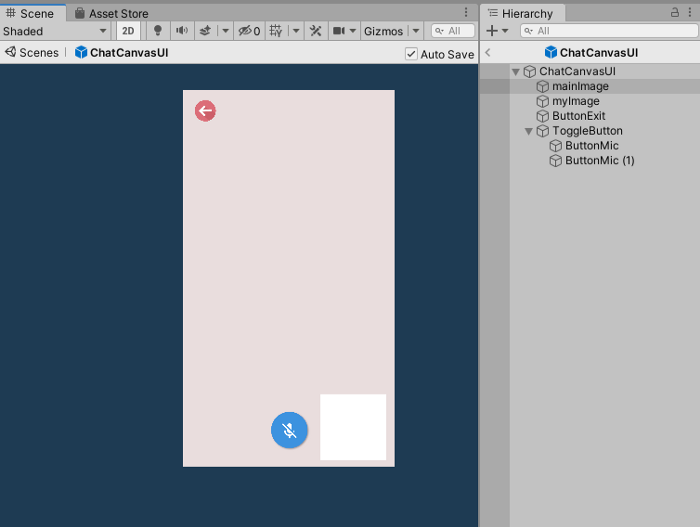
Task: Focus the Hierarchy search field
Action: pos(609,31)
